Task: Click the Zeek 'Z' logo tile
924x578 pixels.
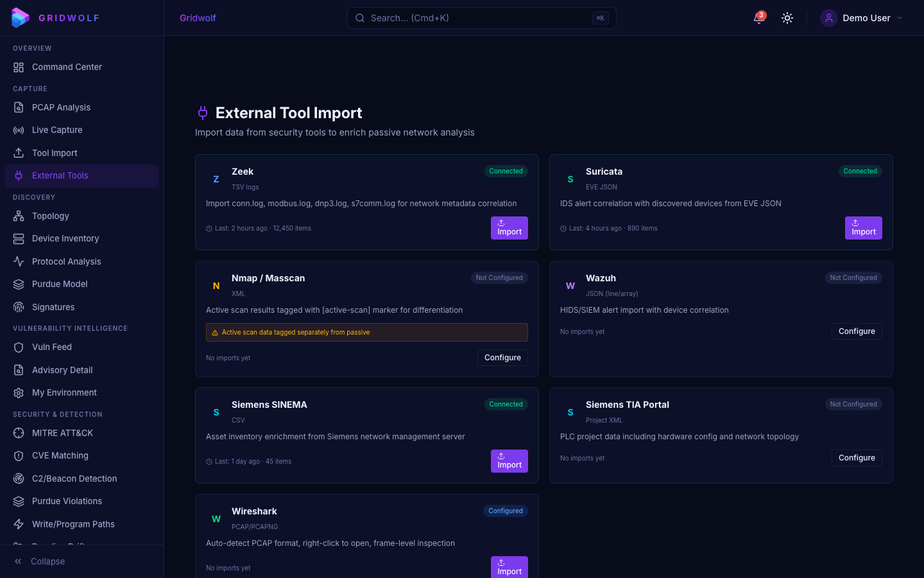Action: pos(216,179)
